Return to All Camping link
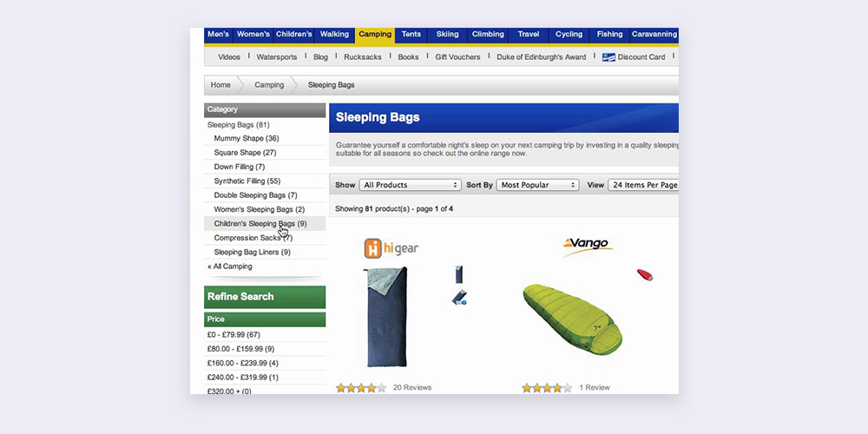The width and height of the screenshot is (868, 434). point(230,266)
